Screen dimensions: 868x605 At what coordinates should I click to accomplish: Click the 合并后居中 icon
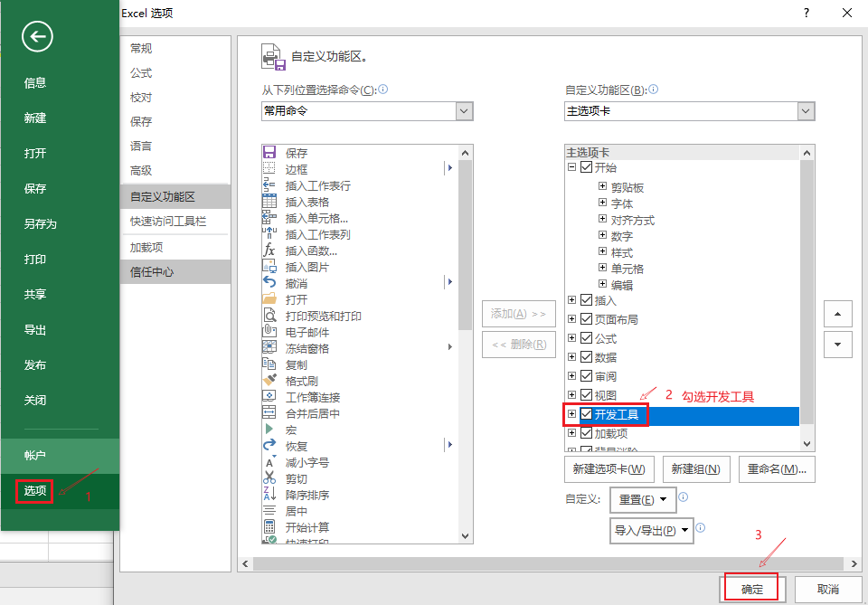click(x=269, y=412)
